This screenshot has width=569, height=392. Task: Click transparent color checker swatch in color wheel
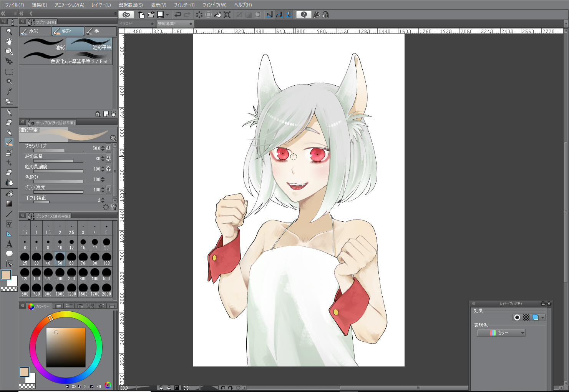tap(27, 386)
